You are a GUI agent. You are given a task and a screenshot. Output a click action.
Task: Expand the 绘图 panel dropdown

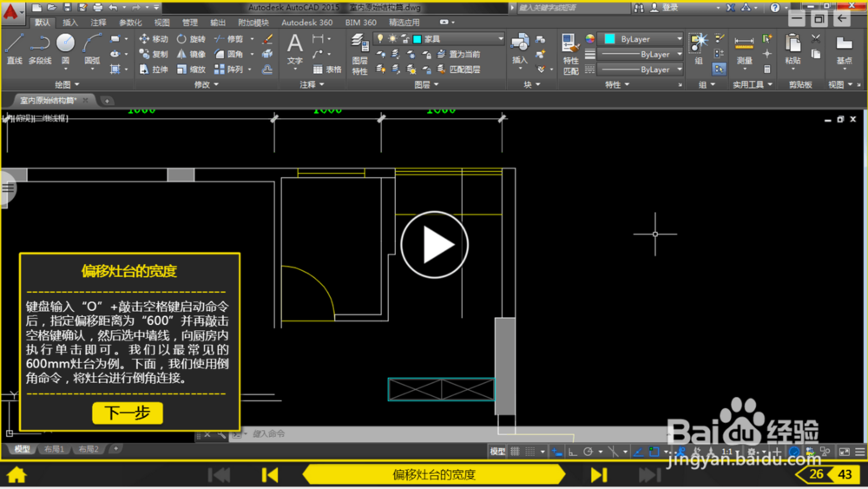point(67,84)
